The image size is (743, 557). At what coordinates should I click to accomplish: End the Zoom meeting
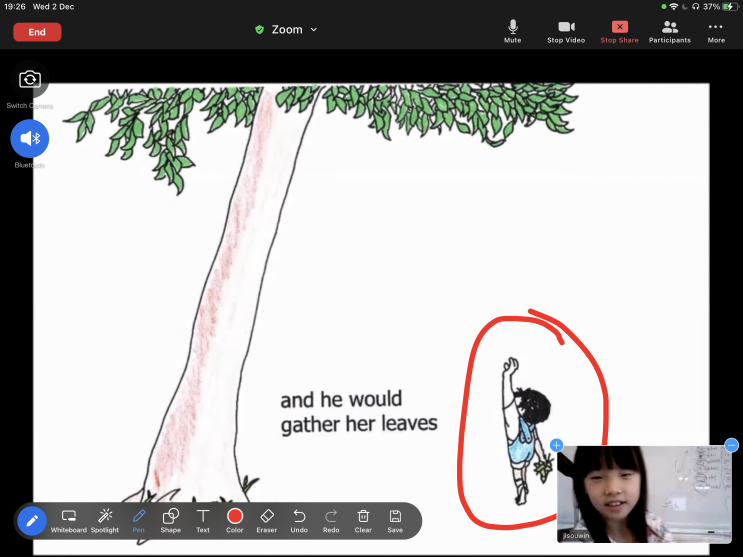pyautogui.click(x=37, y=32)
